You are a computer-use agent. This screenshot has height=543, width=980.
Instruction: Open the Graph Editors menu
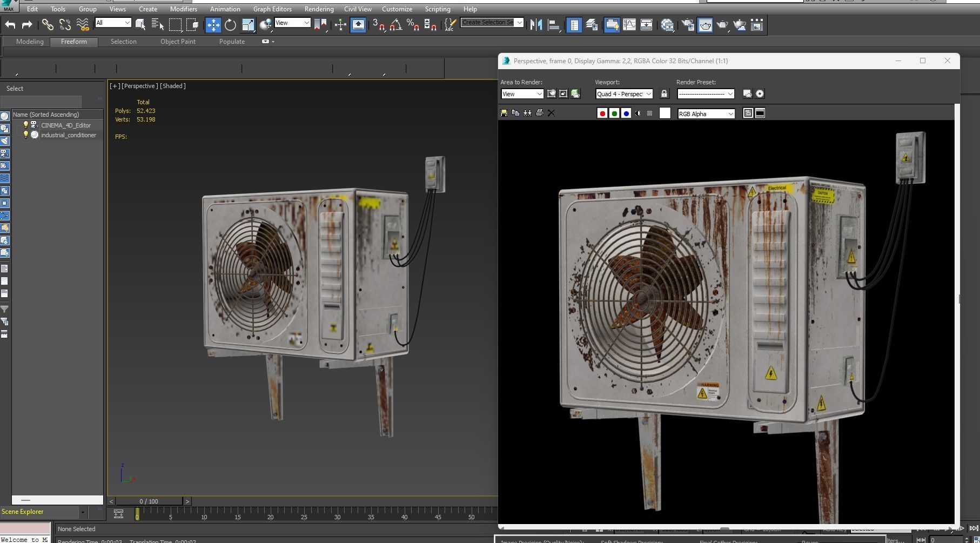point(272,9)
